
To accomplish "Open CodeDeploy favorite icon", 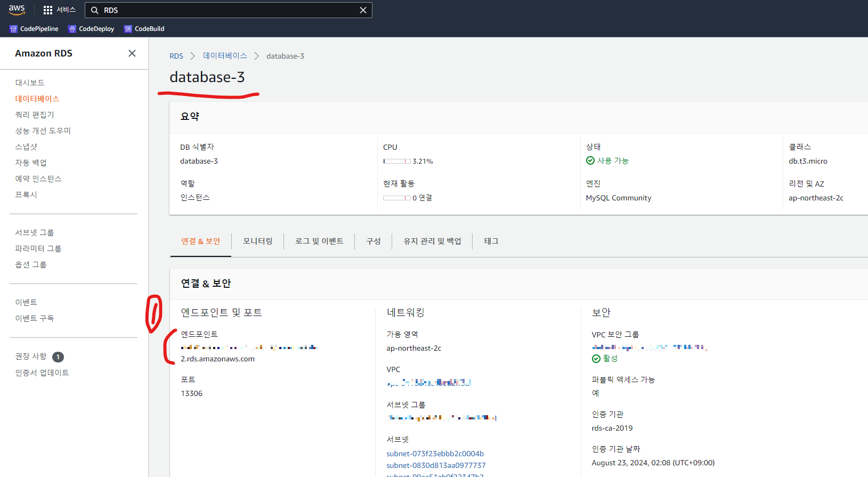I will pos(72,29).
